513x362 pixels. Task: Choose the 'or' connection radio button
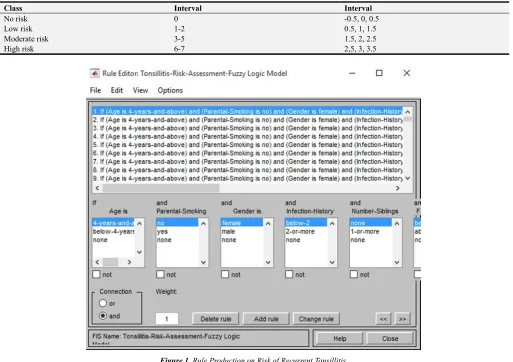pos(103,303)
